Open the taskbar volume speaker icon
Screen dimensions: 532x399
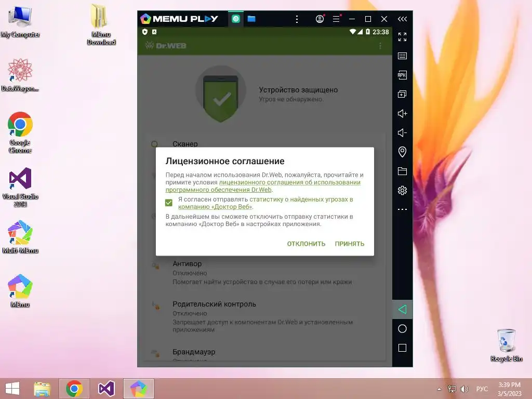pos(464,389)
